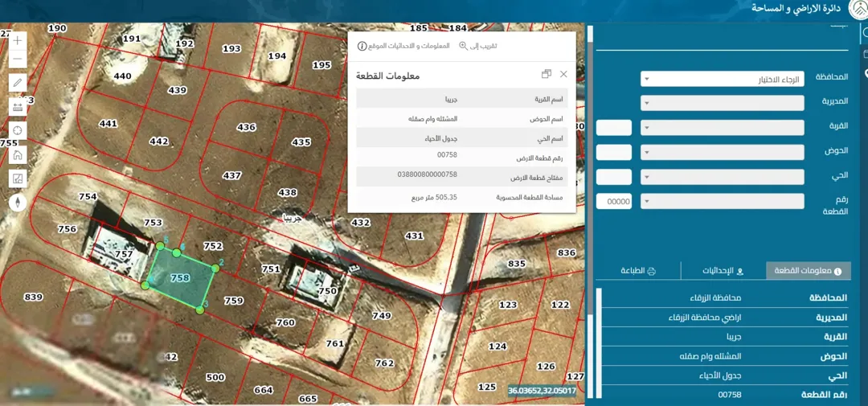Zoom in the map with plus button
The width and height of the screenshot is (868, 406).
18,40
